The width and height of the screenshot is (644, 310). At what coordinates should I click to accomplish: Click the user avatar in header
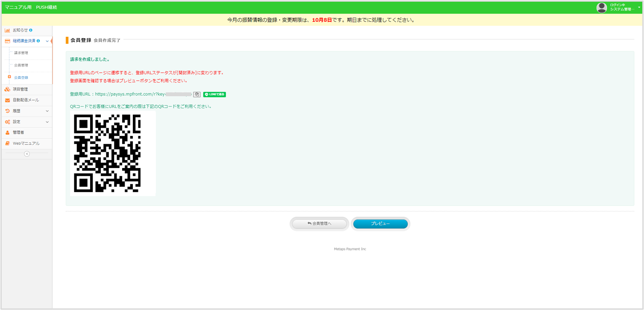coord(602,7)
